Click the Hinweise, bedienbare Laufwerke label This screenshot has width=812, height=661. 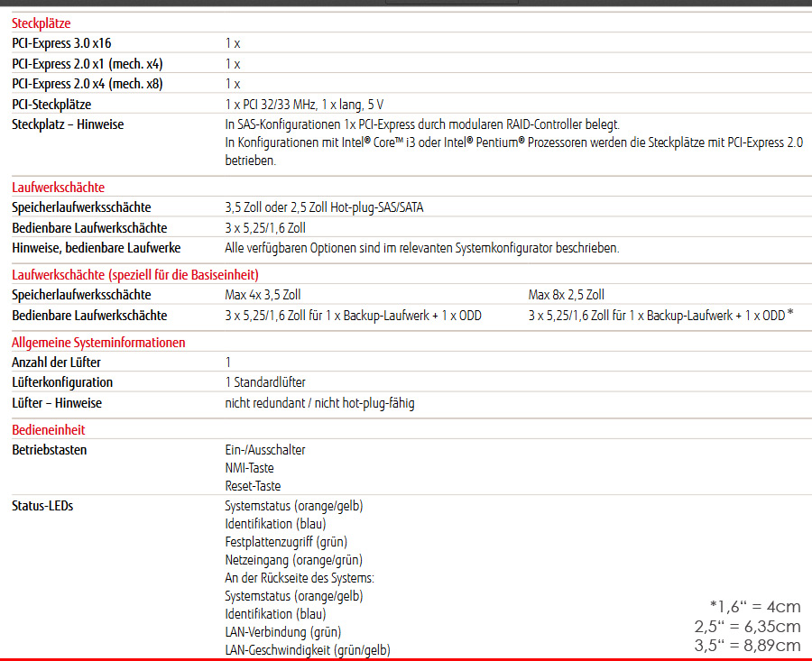[x=97, y=247]
